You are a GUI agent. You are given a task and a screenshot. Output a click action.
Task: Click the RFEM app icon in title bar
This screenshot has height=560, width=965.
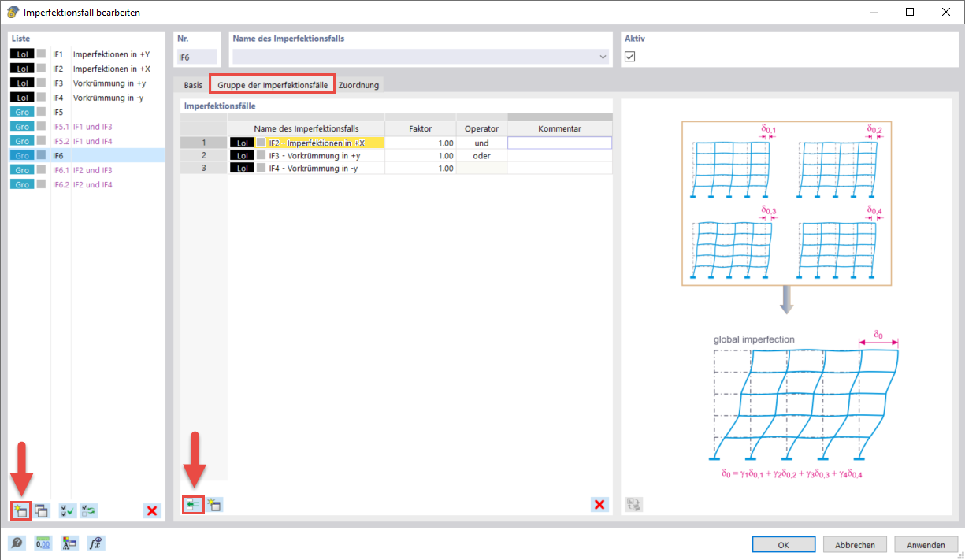pos(13,12)
